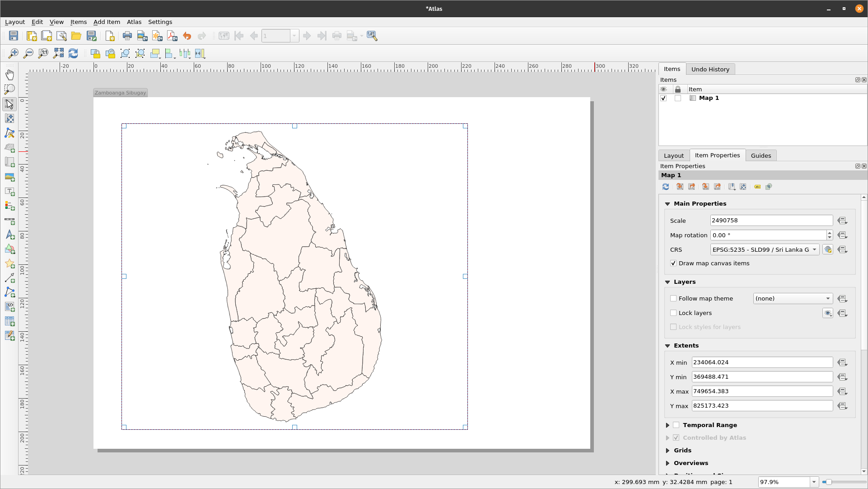Enable Temporal Range checkbox
868x489 pixels.
click(x=676, y=425)
